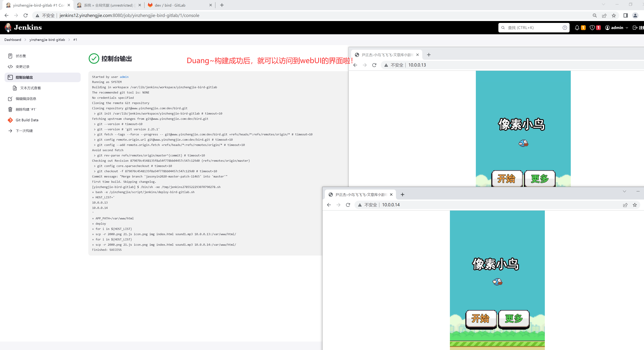Reload the 10.0.0.14 browser page
Image resolution: width=644 pixels, height=350 pixels.
click(348, 205)
